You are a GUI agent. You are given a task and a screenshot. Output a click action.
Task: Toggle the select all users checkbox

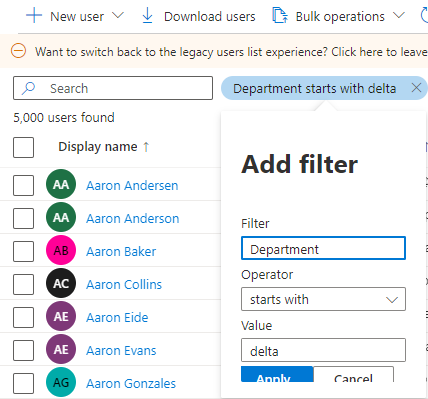click(23, 147)
